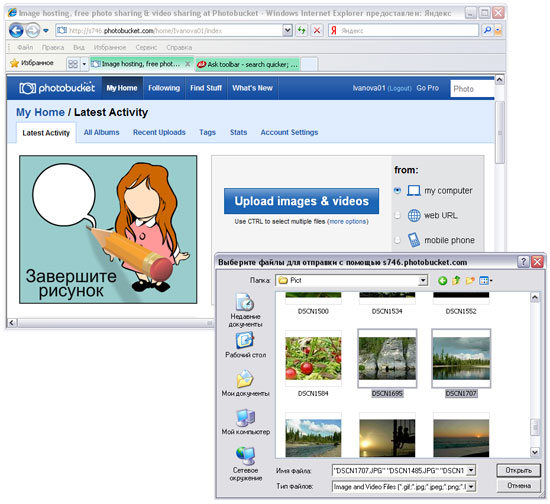550x504 pixels.
Task: Click the Logout link
Action: click(400, 88)
